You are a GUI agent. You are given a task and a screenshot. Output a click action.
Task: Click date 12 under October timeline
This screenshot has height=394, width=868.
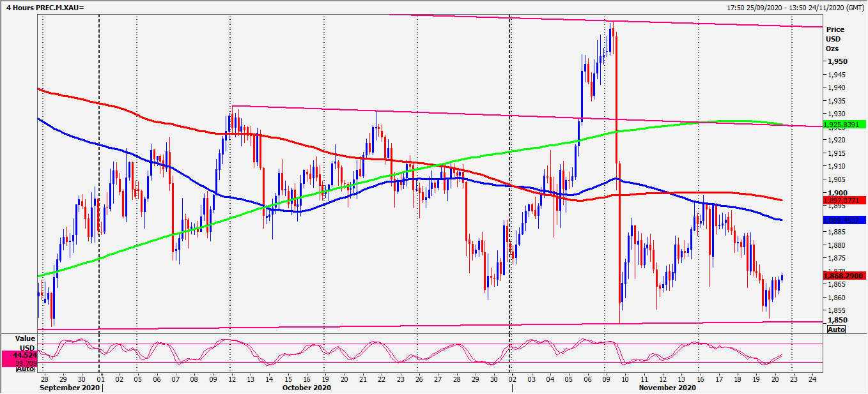point(230,379)
